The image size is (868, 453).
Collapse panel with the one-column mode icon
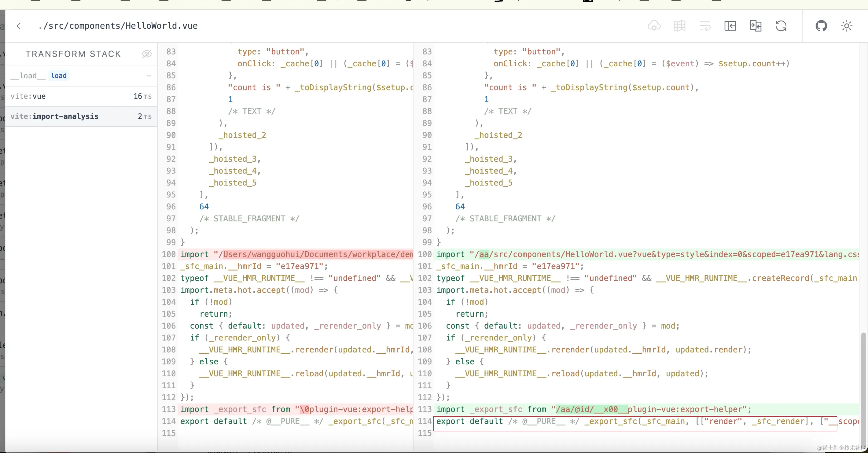pyautogui.click(x=730, y=26)
